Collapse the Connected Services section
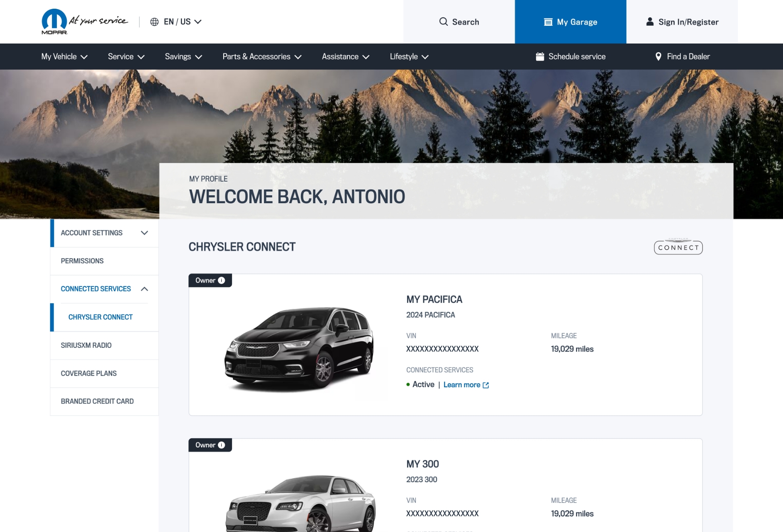The width and height of the screenshot is (783, 532). [144, 289]
